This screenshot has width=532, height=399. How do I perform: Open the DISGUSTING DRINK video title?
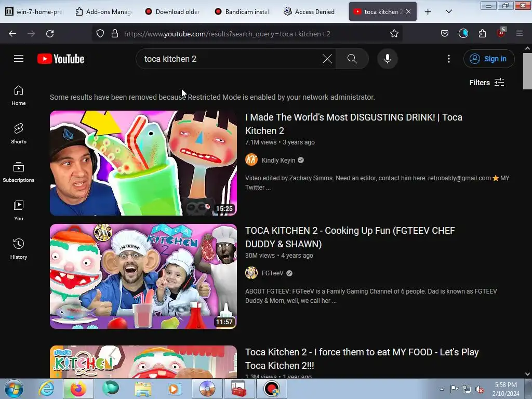(354, 124)
